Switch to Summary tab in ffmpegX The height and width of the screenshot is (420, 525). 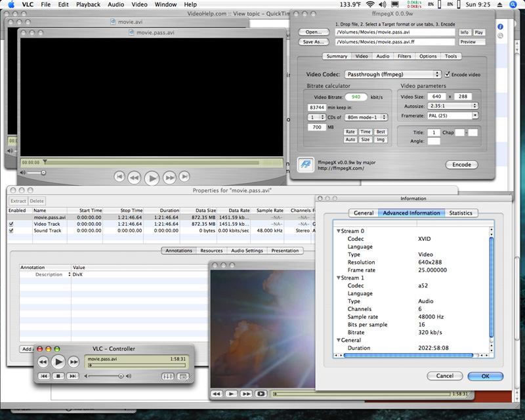(x=337, y=56)
